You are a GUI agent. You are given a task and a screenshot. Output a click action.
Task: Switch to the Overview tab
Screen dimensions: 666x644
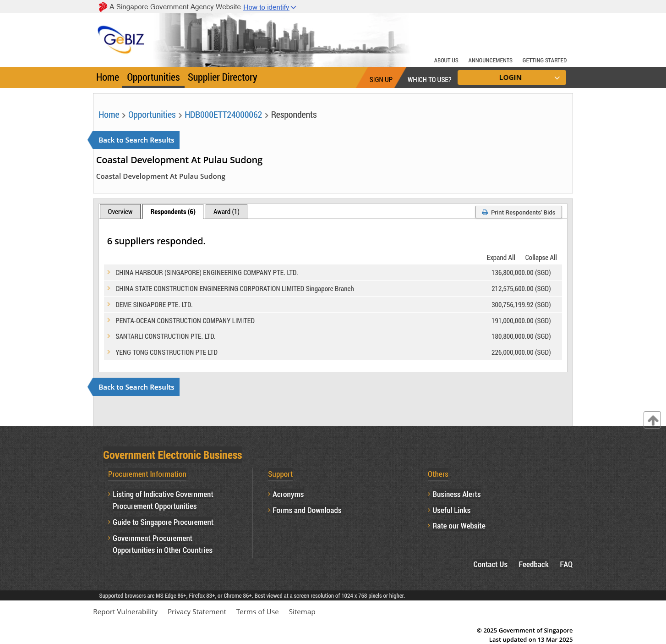coord(120,212)
